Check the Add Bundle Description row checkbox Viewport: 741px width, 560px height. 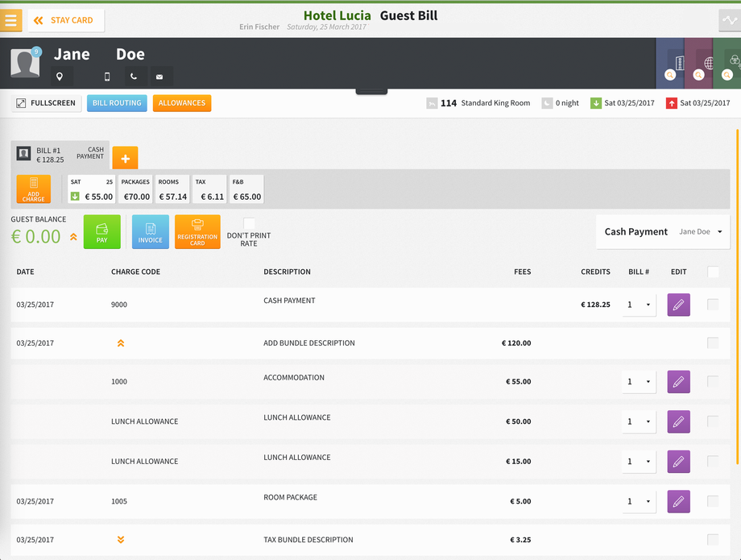[713, 343]
